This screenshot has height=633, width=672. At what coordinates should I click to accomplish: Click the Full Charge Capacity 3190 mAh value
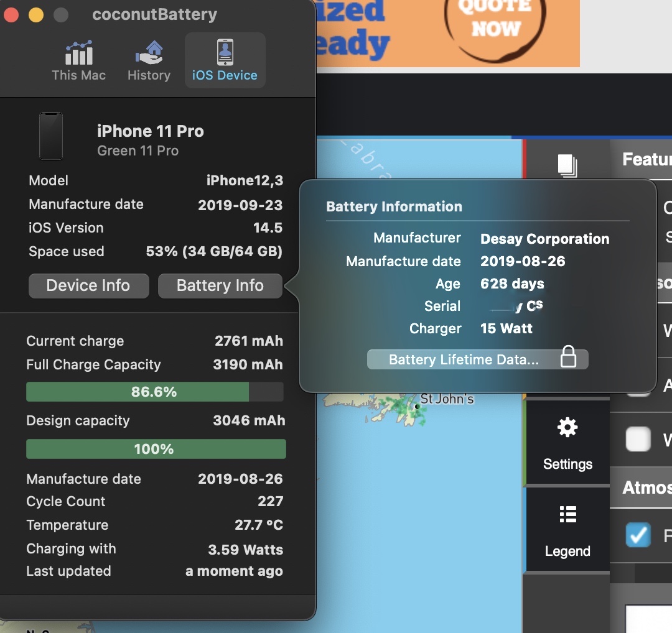(x=248, y=364)
